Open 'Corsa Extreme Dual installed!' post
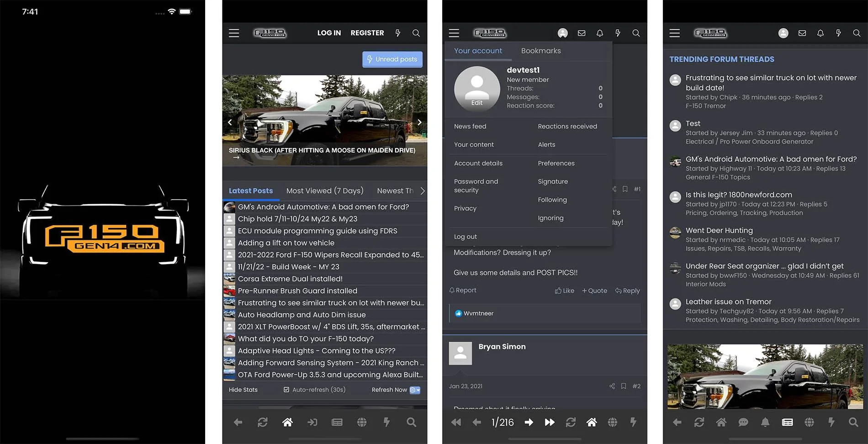Image resolution: width=868 pixels, height=444 pixels. coord(290,279)
